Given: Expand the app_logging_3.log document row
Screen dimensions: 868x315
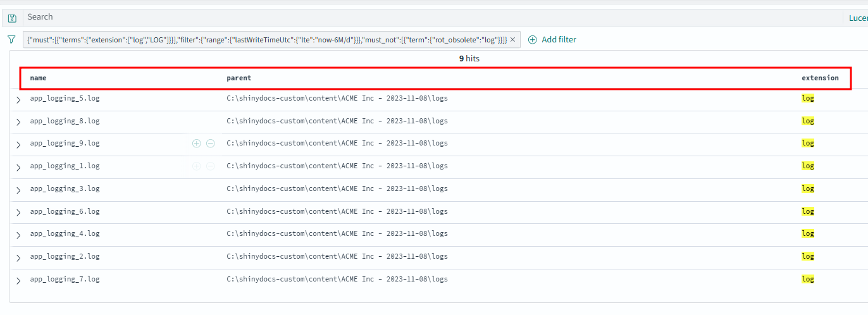Looking at the screenshot, I should coord(18,190).
